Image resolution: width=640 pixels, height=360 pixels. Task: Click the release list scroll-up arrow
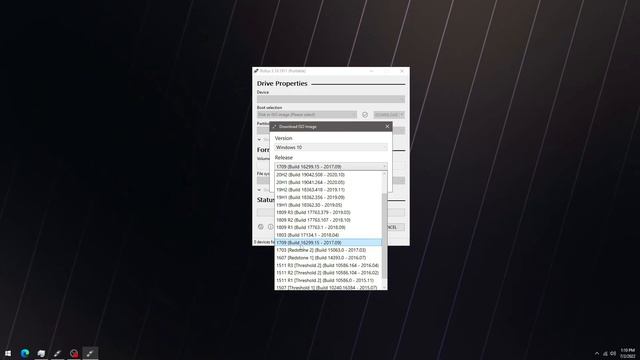pos(384,174)
